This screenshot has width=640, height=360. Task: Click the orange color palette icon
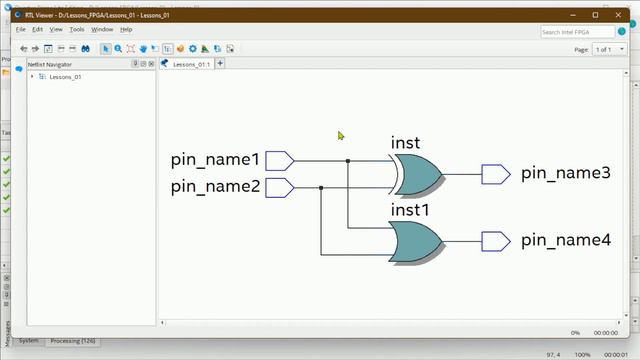click(x=180, y=49)
